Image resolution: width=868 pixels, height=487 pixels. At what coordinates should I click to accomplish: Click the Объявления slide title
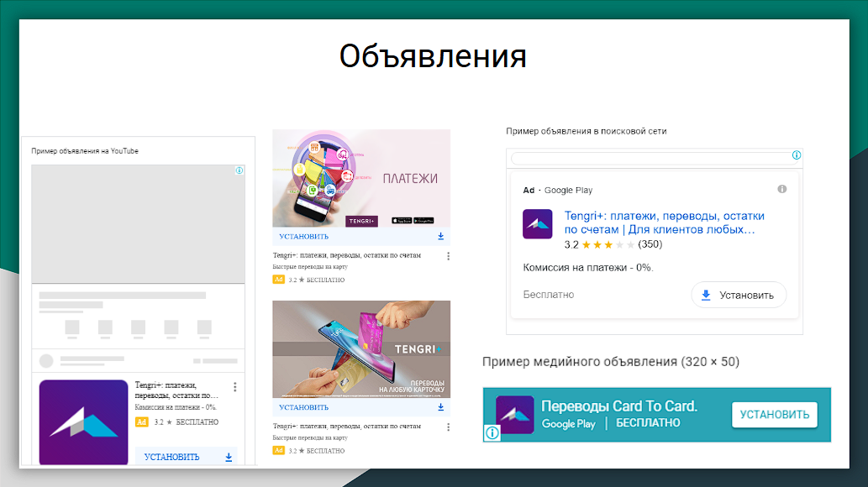pos(433,56)
